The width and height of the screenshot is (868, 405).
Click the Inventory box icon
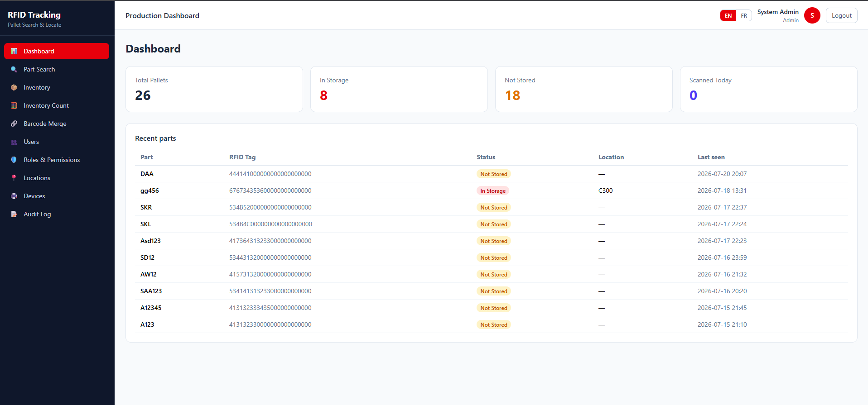point(14,87)
